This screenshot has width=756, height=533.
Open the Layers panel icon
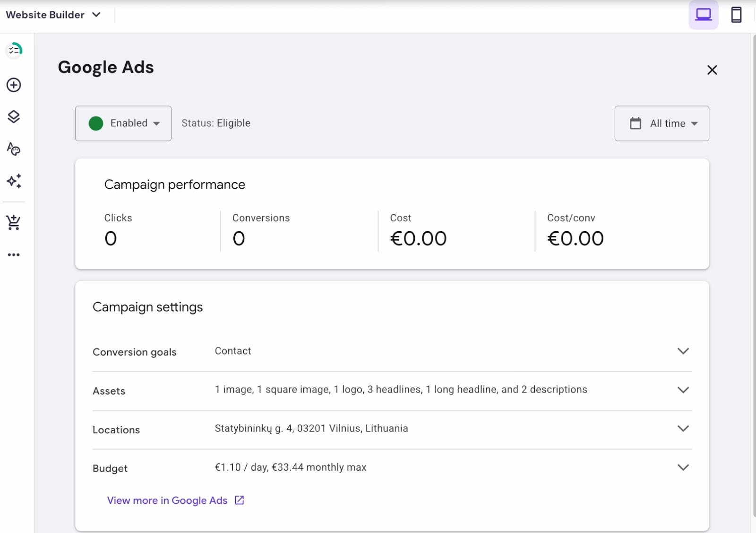[x=14, y=117]
